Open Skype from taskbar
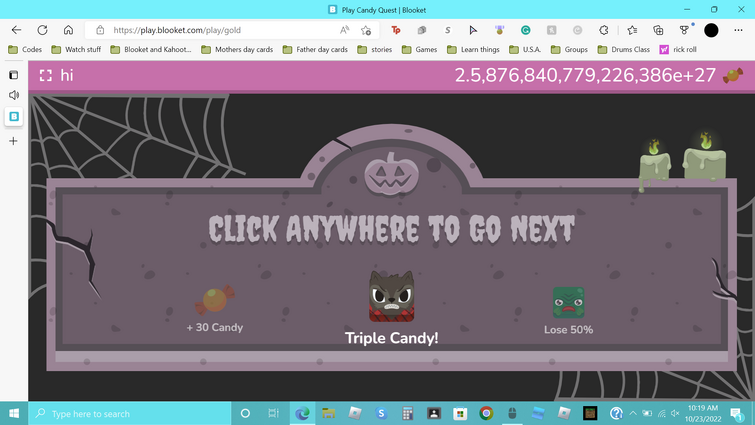 (x=381, y=413)
